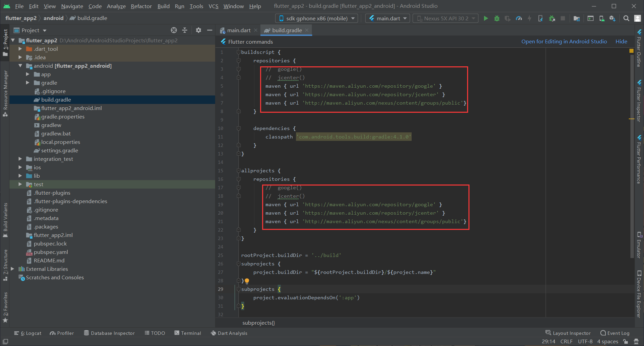Open the user account avatar icon

click(637, 18)
